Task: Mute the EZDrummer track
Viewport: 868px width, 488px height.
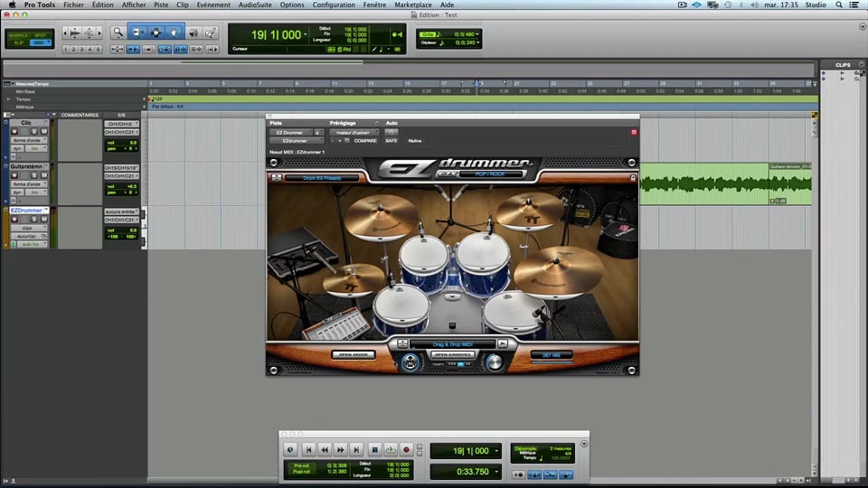Action: point(43,219)
